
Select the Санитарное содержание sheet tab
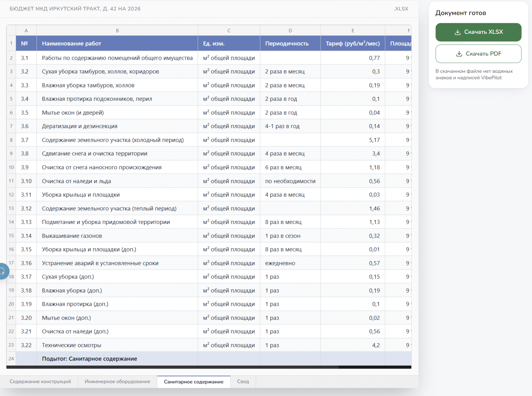coord(194,382)
